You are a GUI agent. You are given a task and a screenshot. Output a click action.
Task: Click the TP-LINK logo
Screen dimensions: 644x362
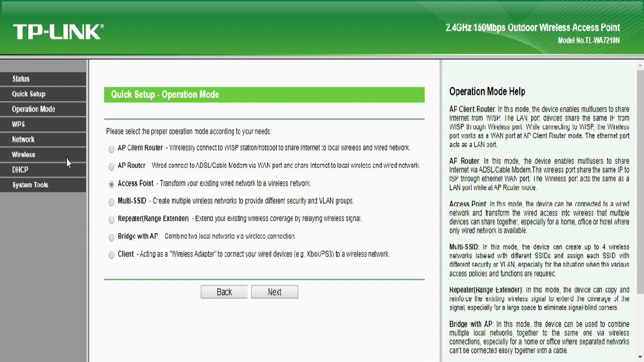pyautogui.click(x=58, y=32)
